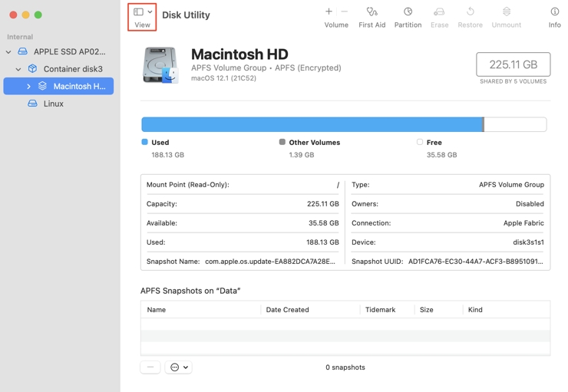Click the 35.58 GB Free legend value
This screenshot has height=392, width=568.
pyautogui.click(x=441, y=155)
